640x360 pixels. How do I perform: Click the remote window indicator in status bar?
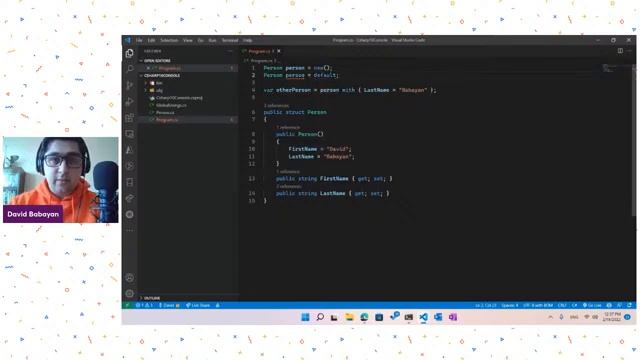coord(127,305)
